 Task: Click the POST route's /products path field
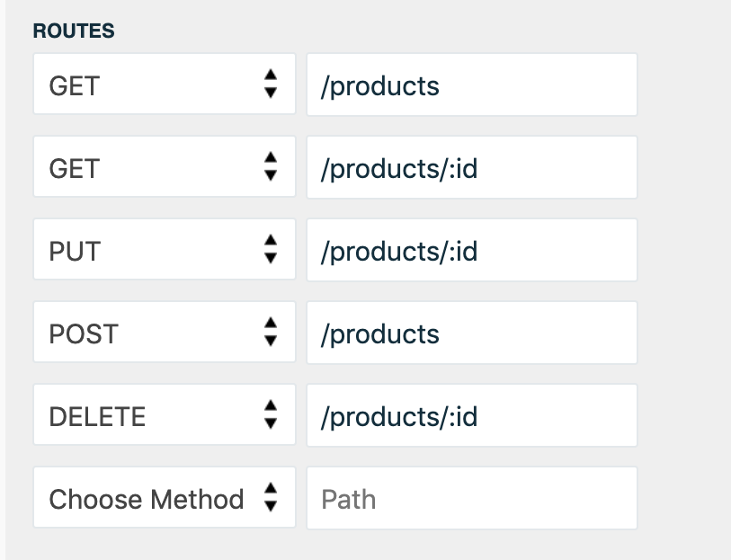tap(471, 333)
